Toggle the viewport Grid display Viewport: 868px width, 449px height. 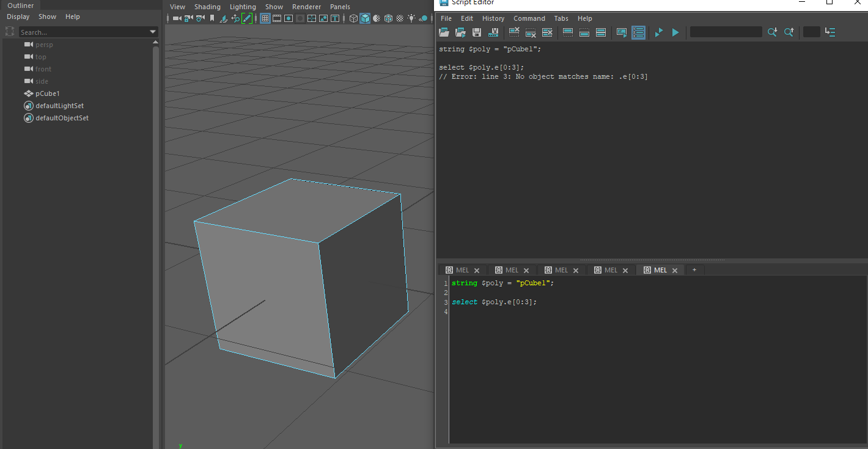pyautogui.click(x=265, y=19)
